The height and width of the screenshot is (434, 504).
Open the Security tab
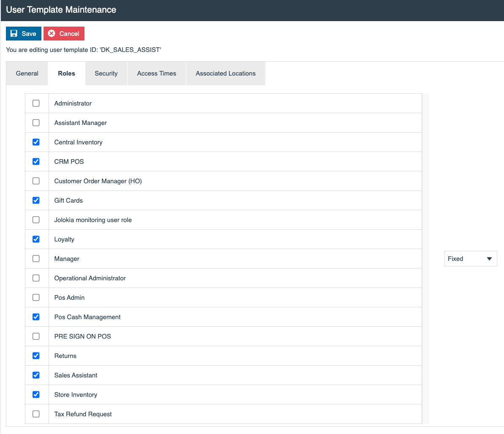[106, 73]
